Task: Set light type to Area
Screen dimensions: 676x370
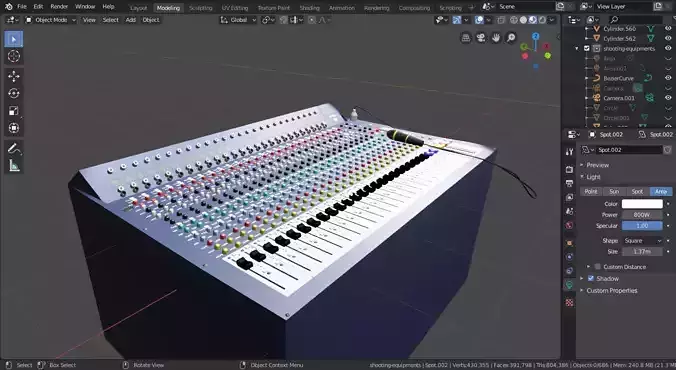Action: [661, 191]
